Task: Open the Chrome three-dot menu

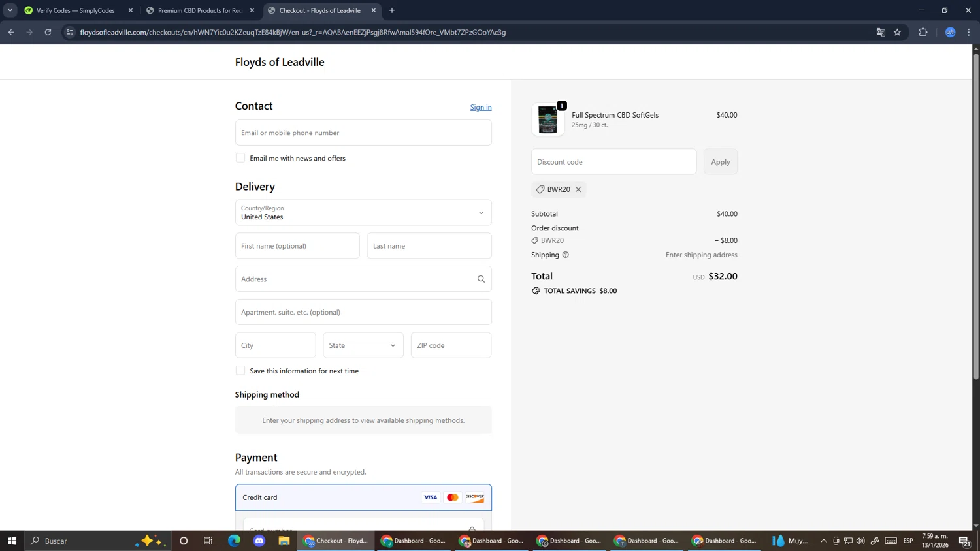Action: tap(969, 32)
